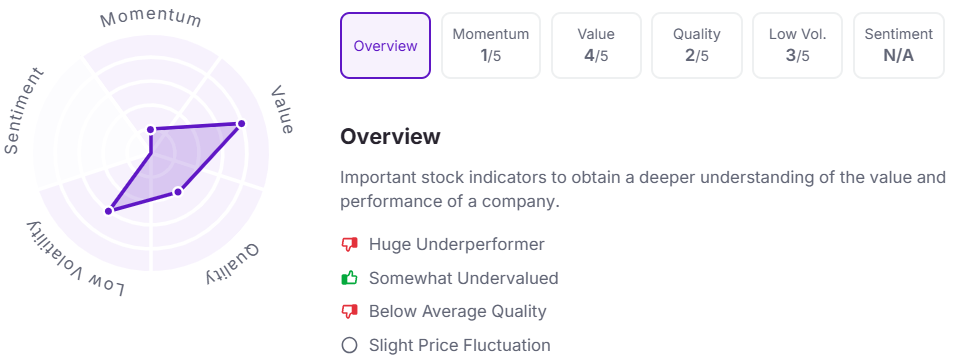The width and height of the screenshot is (958, 361).
Task: Click the Momentum data point on radar chart
Action: (151, 129)
